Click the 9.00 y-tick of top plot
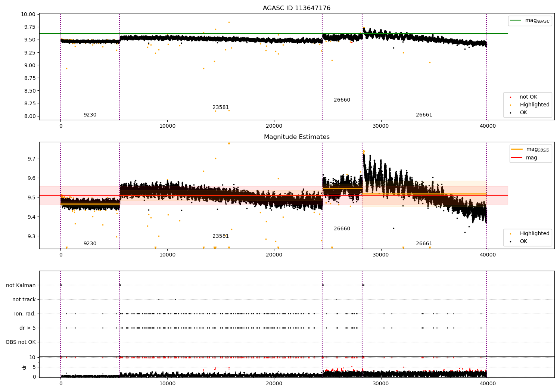The image size is (560, 392). click(30, 65)
